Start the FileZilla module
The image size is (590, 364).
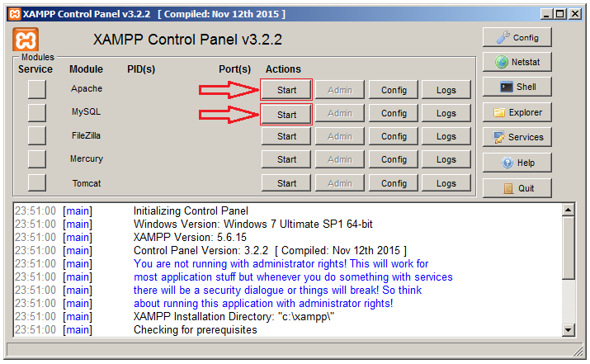coord(286,136)
